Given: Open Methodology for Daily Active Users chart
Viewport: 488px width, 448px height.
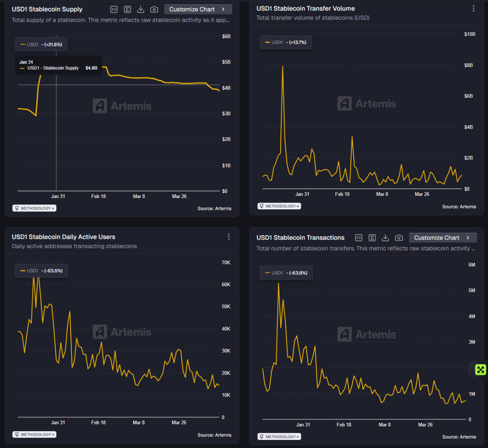Looking at the screenshot, I should pyautogui.click(x=34, y=435).
